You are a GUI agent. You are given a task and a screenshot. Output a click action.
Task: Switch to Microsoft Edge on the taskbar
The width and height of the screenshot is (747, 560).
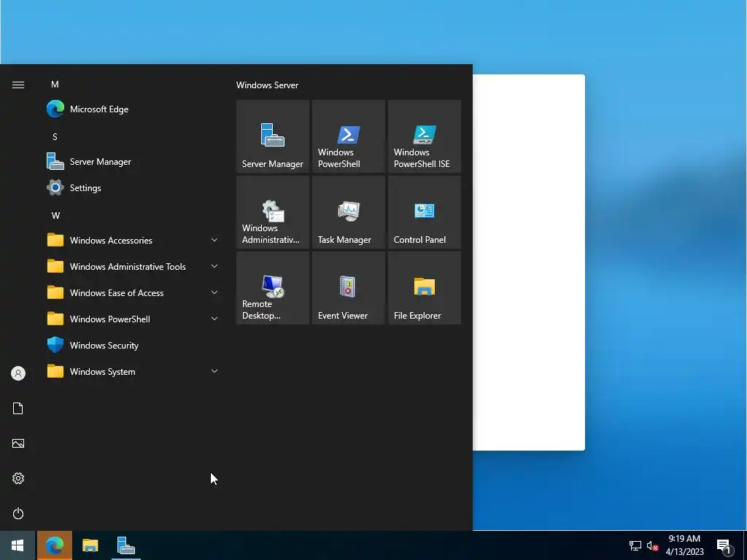pos(55,545)
